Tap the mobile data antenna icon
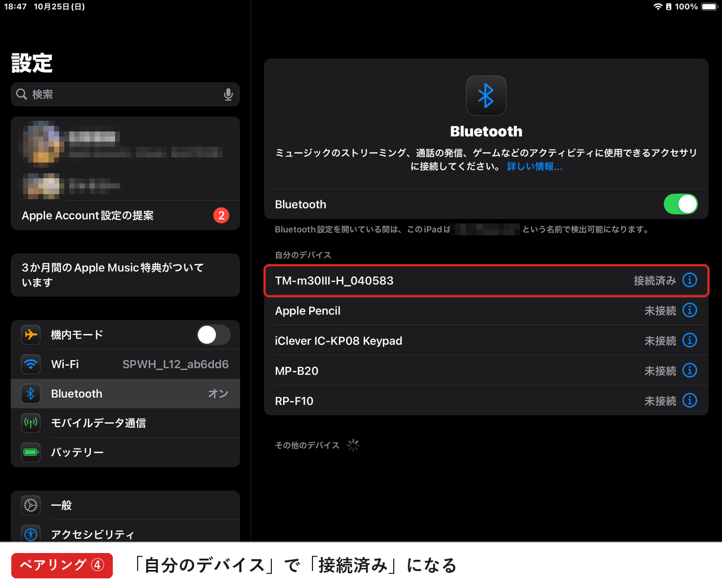722x588 pixels. click(x=31, y=423)
